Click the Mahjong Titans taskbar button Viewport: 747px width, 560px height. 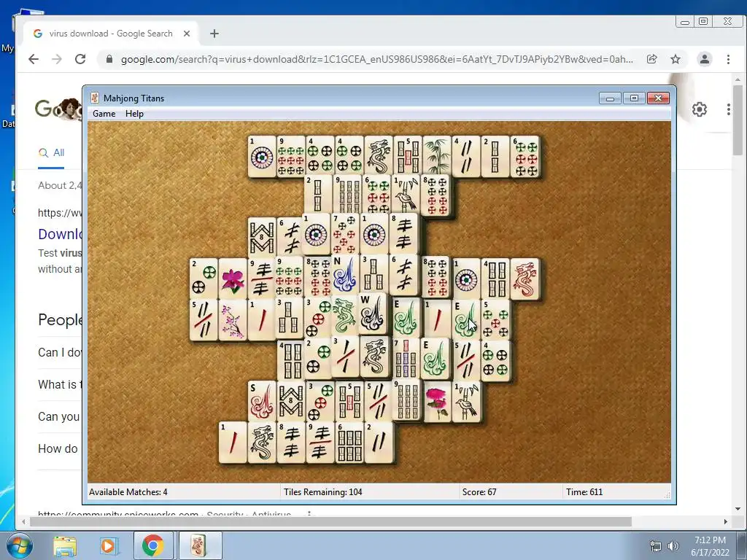[x=199, y=546]
